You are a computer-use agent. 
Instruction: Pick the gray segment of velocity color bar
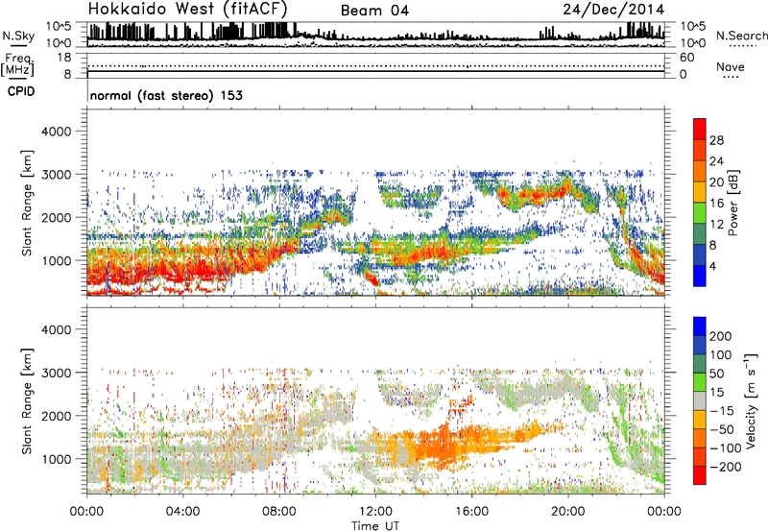click(x=700, y=401)
